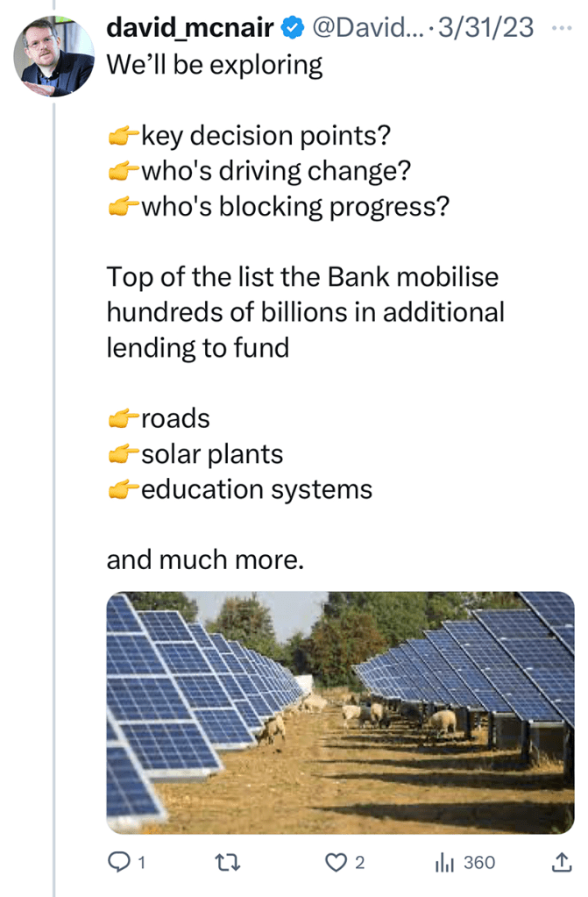Viewport: 588px width, 897px height.
Task: Click the 360 views count
Action: [x=479, y=863]
